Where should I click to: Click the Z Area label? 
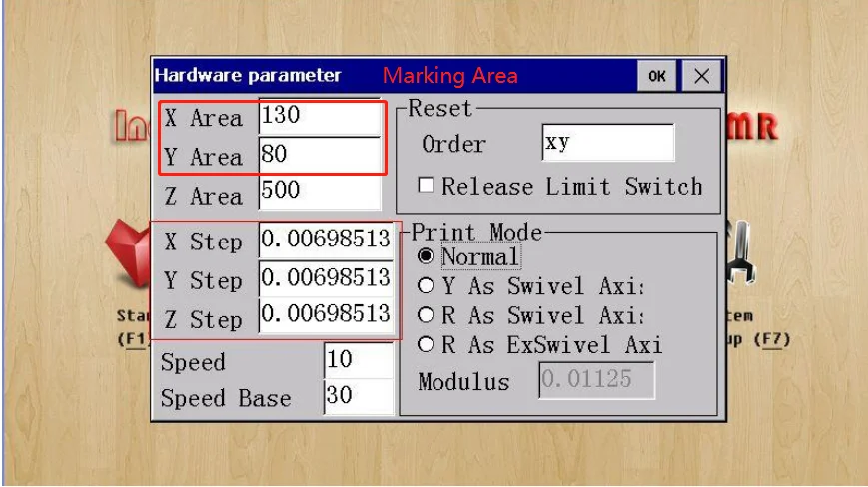click(x=203, y=197)
